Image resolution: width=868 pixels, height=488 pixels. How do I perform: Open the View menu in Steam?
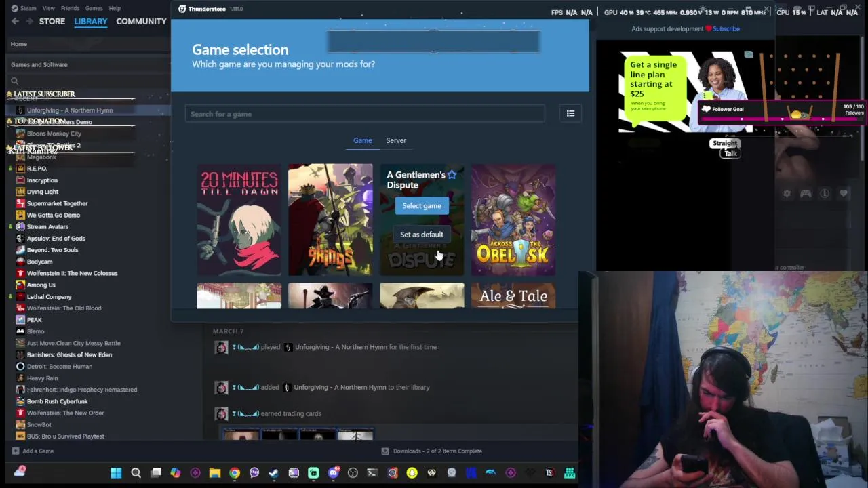click(49, 8)
